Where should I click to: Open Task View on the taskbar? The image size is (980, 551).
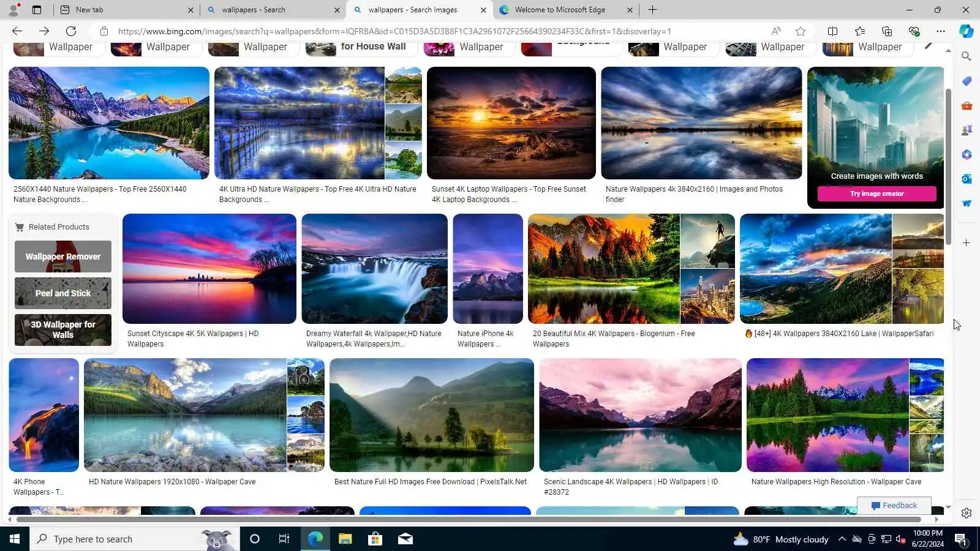pos(284,539)
